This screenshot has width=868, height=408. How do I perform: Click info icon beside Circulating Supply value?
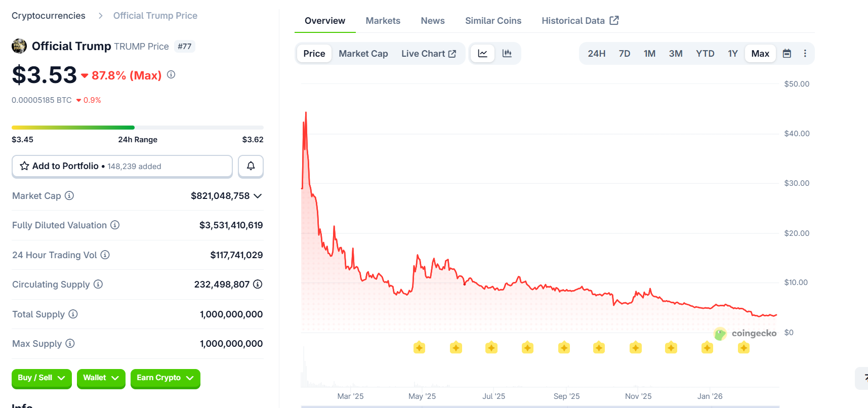[258, 284]
